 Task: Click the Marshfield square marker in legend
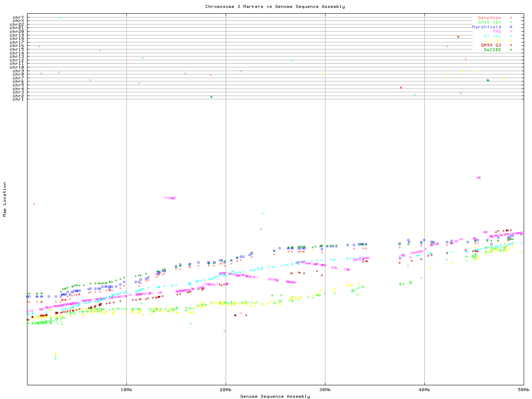511,27
